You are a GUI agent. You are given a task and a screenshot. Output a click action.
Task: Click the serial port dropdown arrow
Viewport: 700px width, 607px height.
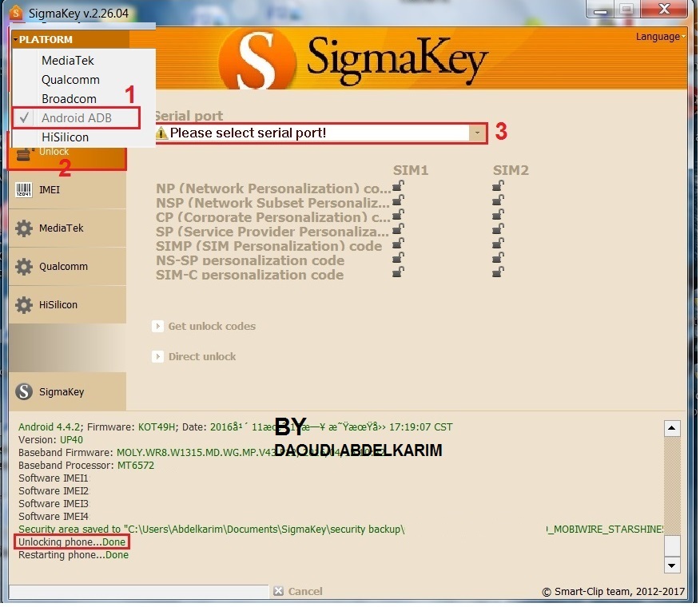pos(477,133)
